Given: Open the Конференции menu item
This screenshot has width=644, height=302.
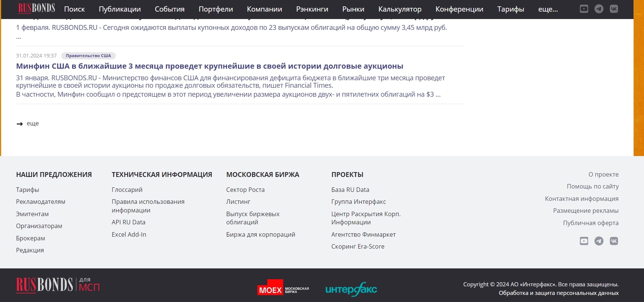Looking at the screenshot, I should point(459,9).
